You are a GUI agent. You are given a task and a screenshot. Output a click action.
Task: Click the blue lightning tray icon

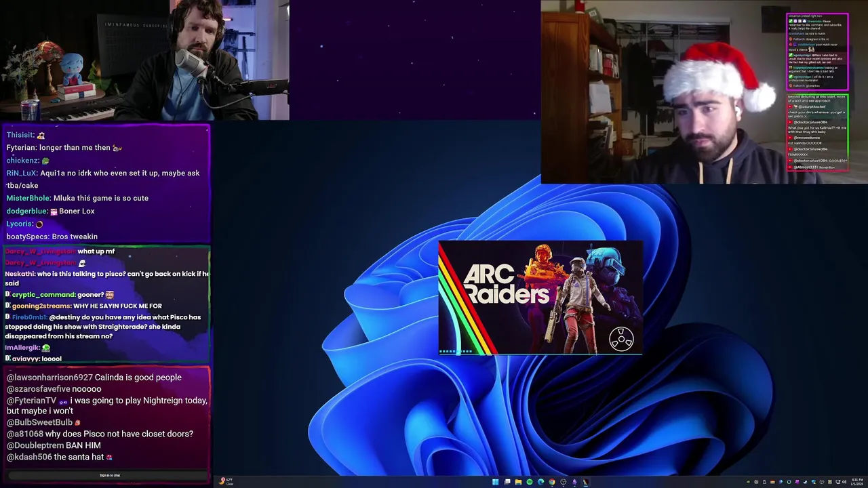coord(781,482)
